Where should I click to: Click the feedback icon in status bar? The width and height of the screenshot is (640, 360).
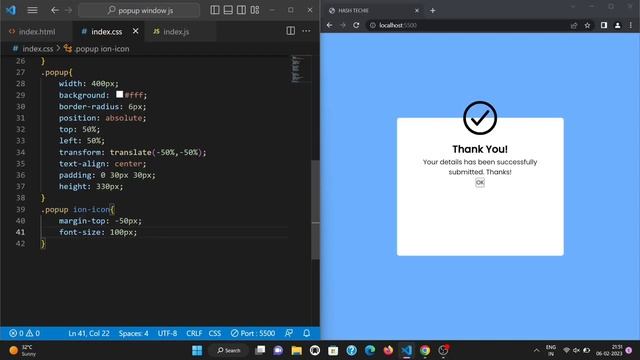point(289,333)
